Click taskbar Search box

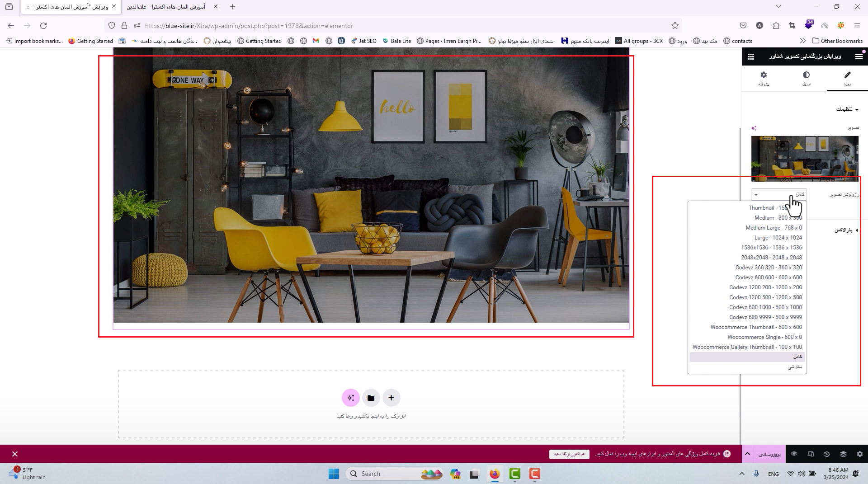tap(394, 474)
